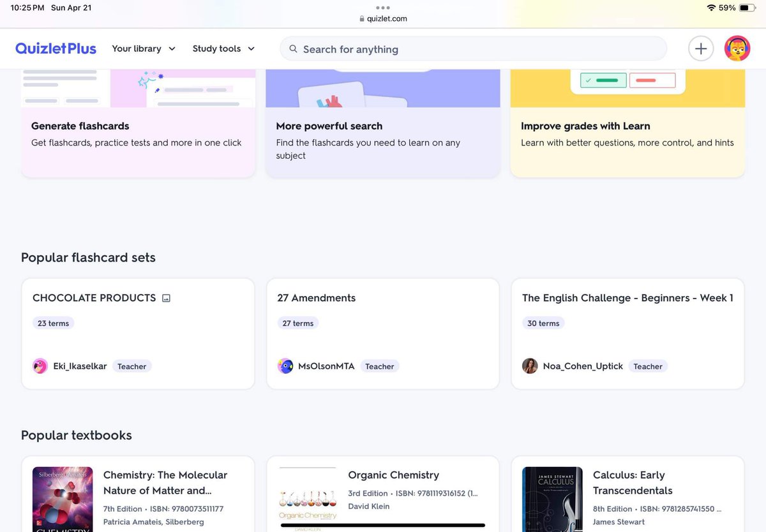Click the QuizletPlus logo

(x=56, y=48)
